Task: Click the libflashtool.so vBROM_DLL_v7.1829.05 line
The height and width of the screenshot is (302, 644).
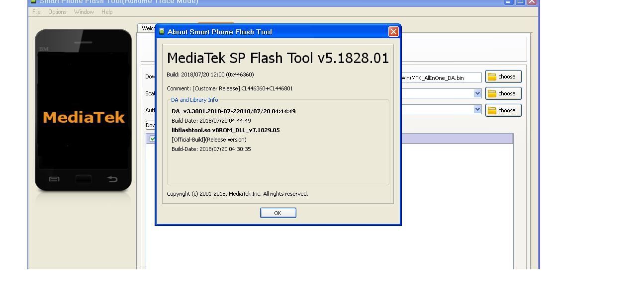Action: (226, 130)
